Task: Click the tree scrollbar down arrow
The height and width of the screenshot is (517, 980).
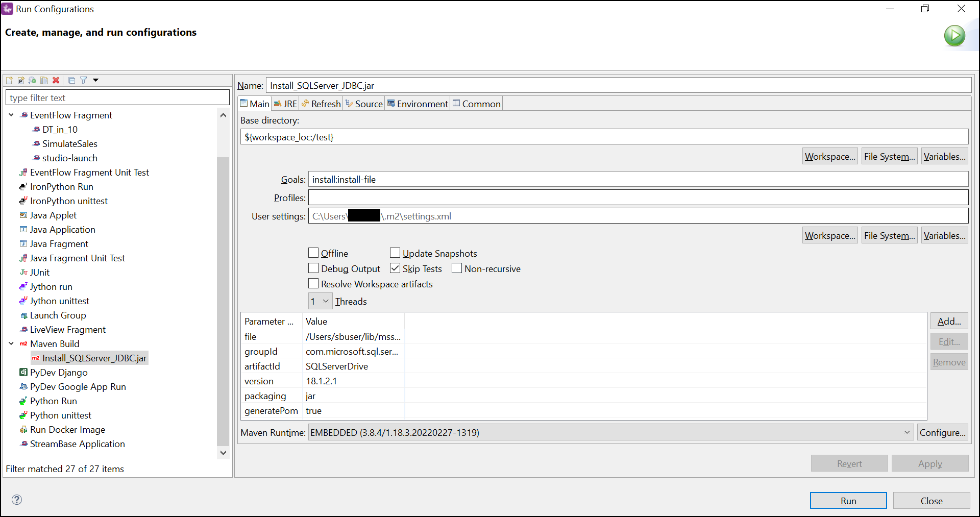Action: [223, 452]
